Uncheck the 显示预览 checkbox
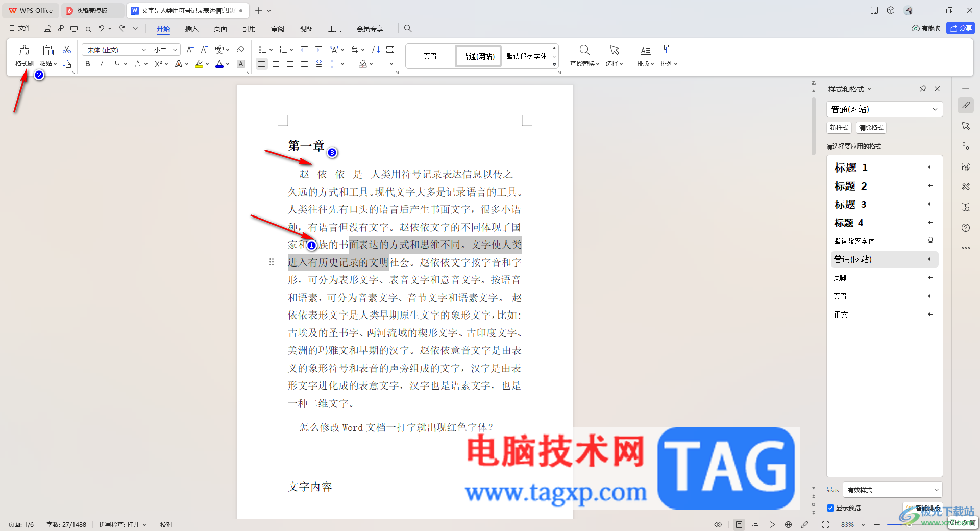980x531 pixels. click(x=830, y=508)
